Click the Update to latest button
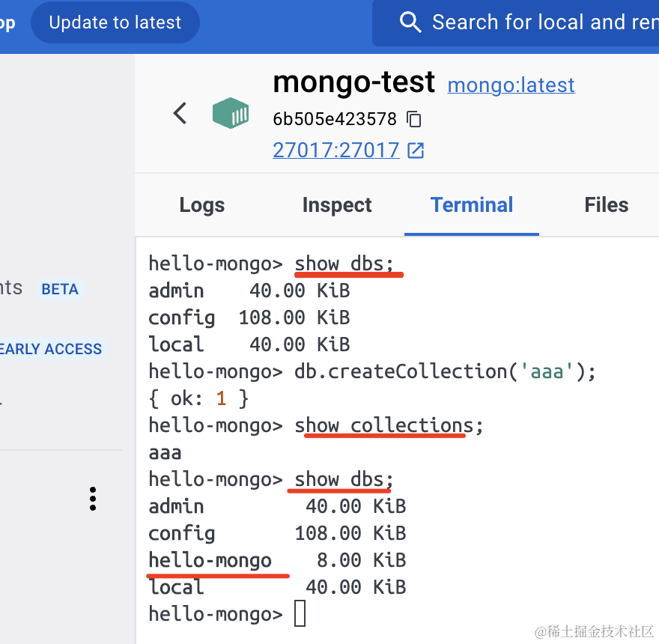 pyautogui.click(x=115, y=22)
